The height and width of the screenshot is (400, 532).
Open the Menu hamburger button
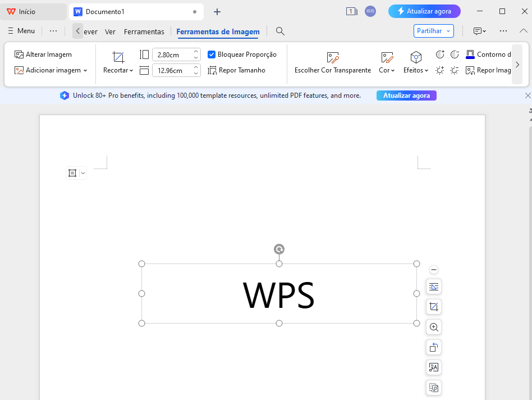[x=21, y=31]
